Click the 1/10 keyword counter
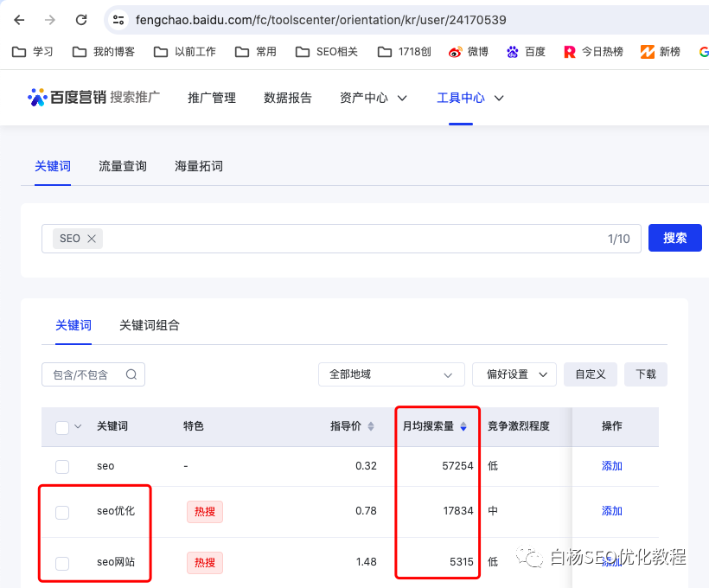The height and width of the screenshot is (588, 709). [x=618, y=239]
